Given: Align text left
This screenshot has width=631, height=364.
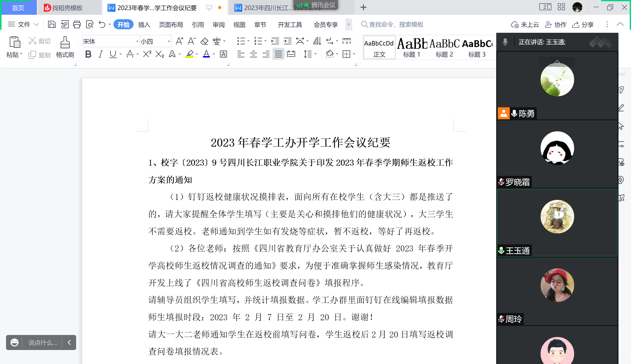Looking at the screenshot, I should [241, 54].
